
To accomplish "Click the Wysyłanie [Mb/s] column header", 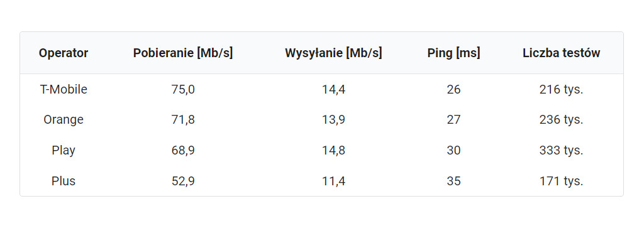I will [x=333, y=53].
